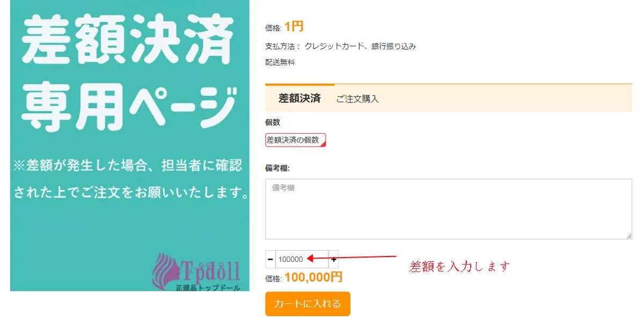Increase quantity with the plus button
644x322 pixels.
pos(333,259)
